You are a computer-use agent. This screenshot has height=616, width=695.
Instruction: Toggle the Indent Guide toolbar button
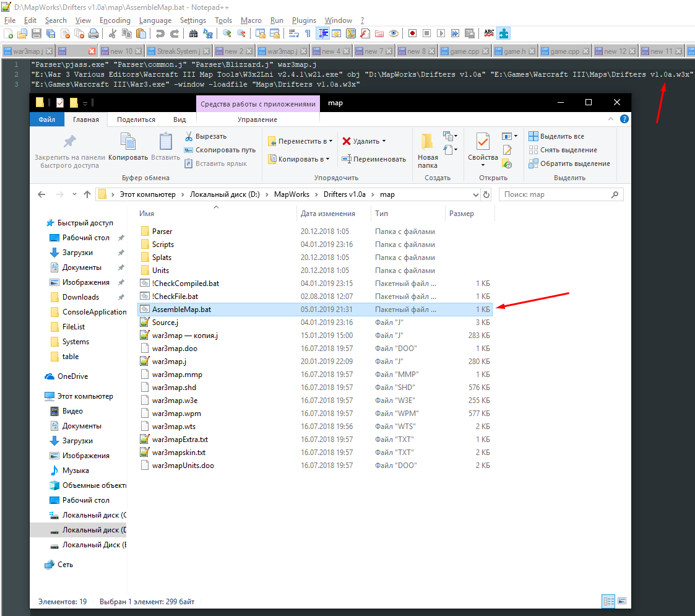pos(322,33)
